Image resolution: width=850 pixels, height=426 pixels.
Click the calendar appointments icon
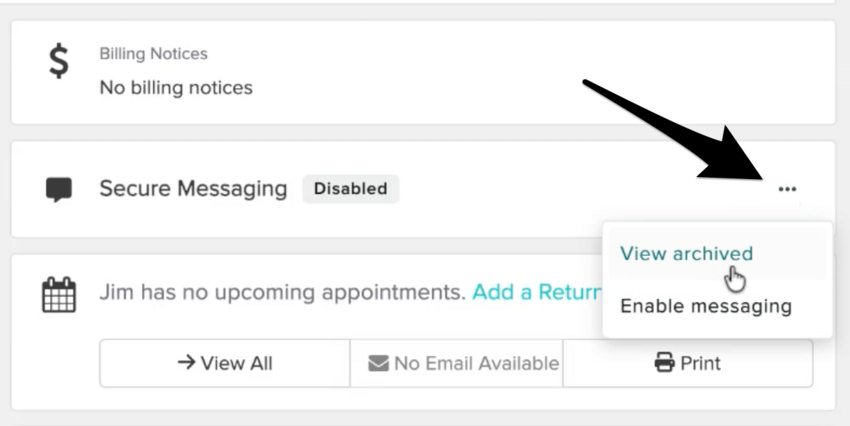click(x=59, y=295)
